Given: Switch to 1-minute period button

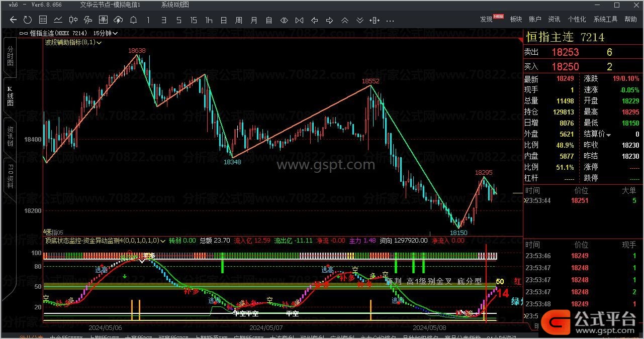Looking at the screenshot, I should click(148, 20).
